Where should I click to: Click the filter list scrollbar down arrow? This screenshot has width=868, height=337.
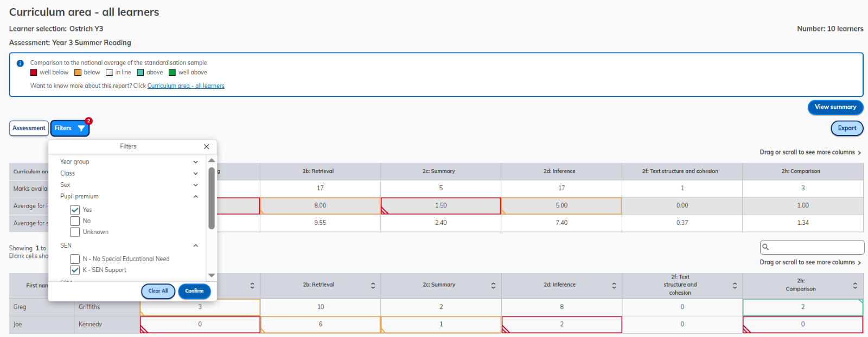click(212, 275)
